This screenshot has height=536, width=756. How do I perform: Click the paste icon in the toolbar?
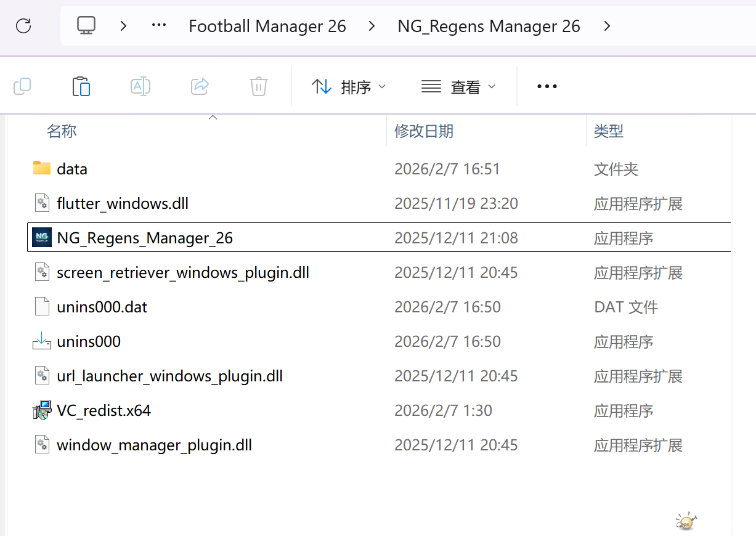pyautogui.click(x=81, y=86)
